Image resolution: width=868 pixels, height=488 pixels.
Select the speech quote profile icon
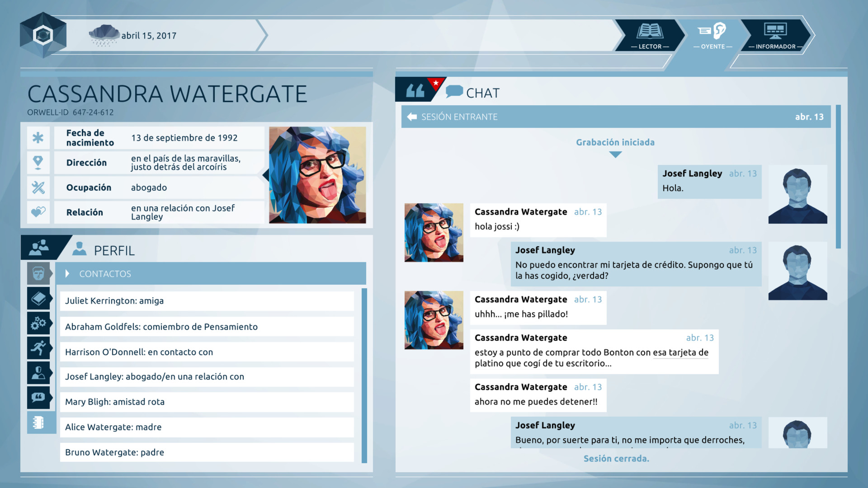38,398
